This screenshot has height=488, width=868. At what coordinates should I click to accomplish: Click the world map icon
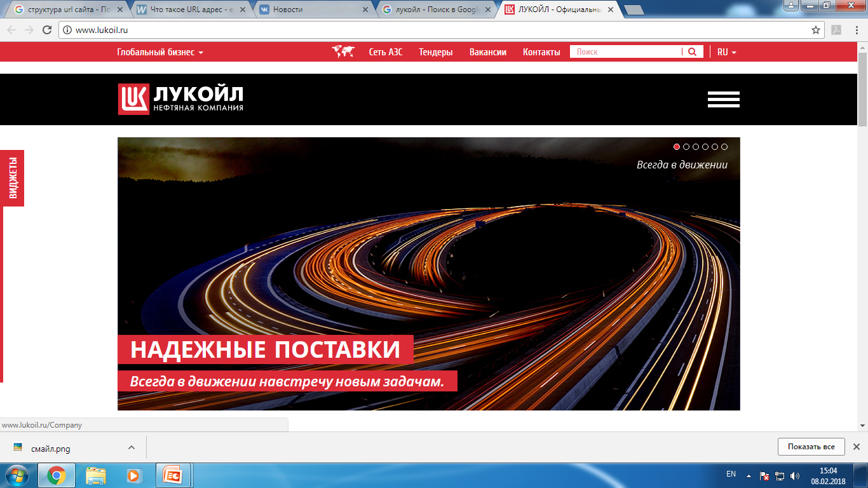(343, 52)
